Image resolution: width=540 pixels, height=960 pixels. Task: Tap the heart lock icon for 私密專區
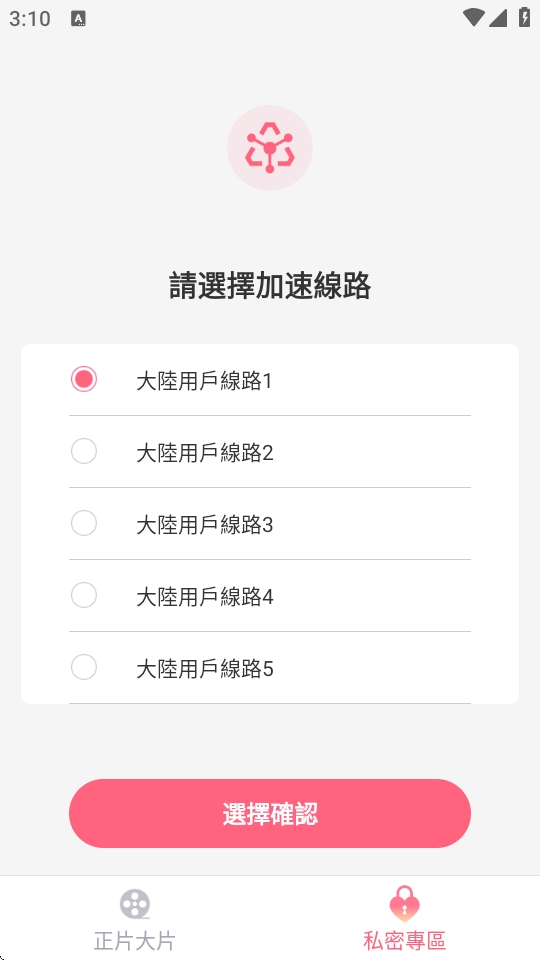pyautogui.click(x=405, y=904)
